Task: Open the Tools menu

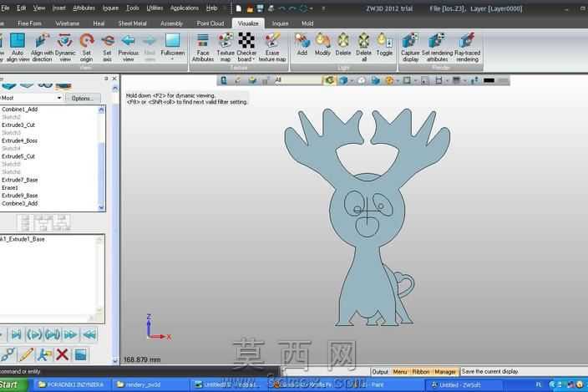Action: click(133, 8)
